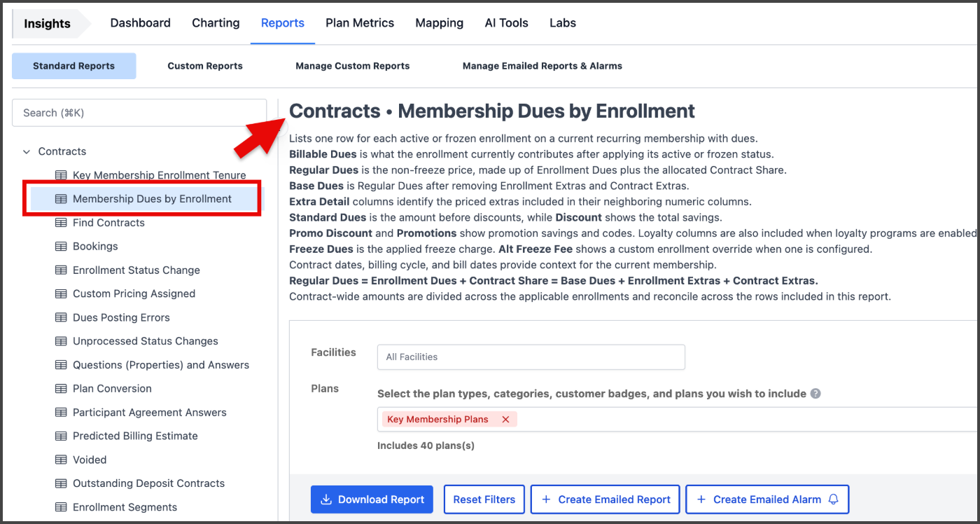Click the Reset Filters button

484,499
